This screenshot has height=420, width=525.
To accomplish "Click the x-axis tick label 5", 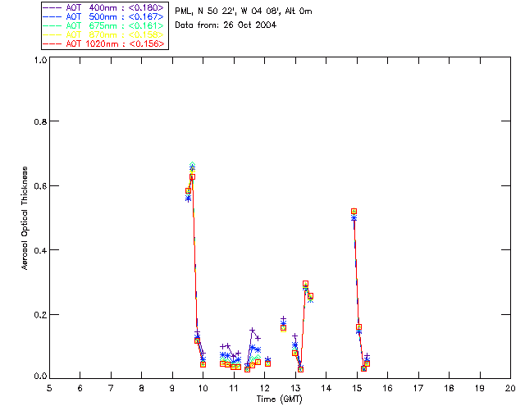I will click(x=49, y=387).
